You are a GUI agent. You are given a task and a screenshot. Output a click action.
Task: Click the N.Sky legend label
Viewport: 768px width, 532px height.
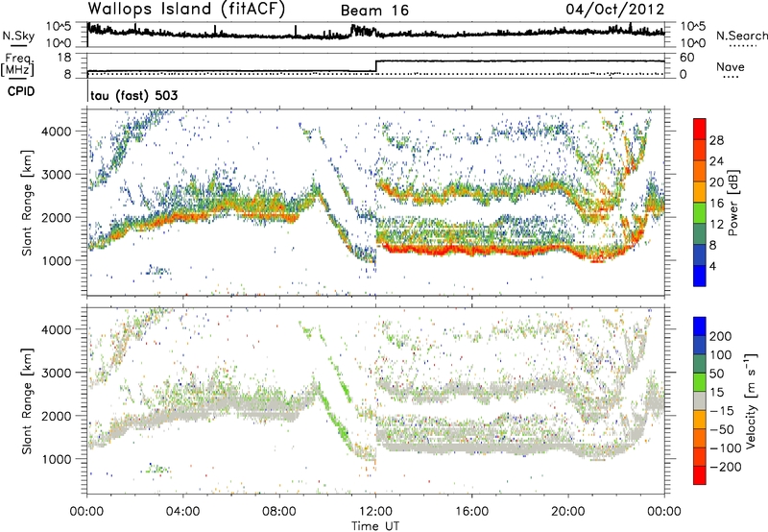click(x=18, y=36)
